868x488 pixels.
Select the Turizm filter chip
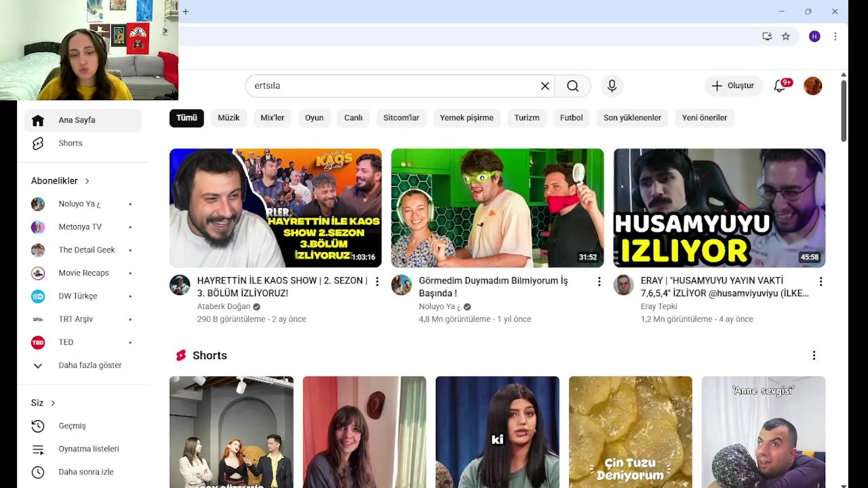coord(527,118)
